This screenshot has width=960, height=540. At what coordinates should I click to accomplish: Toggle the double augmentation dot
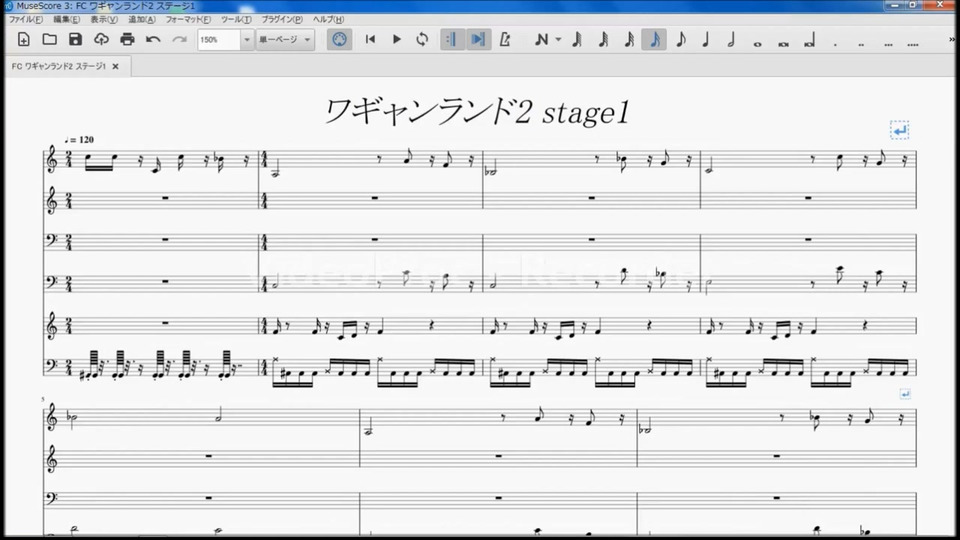[x=861, y=43]
